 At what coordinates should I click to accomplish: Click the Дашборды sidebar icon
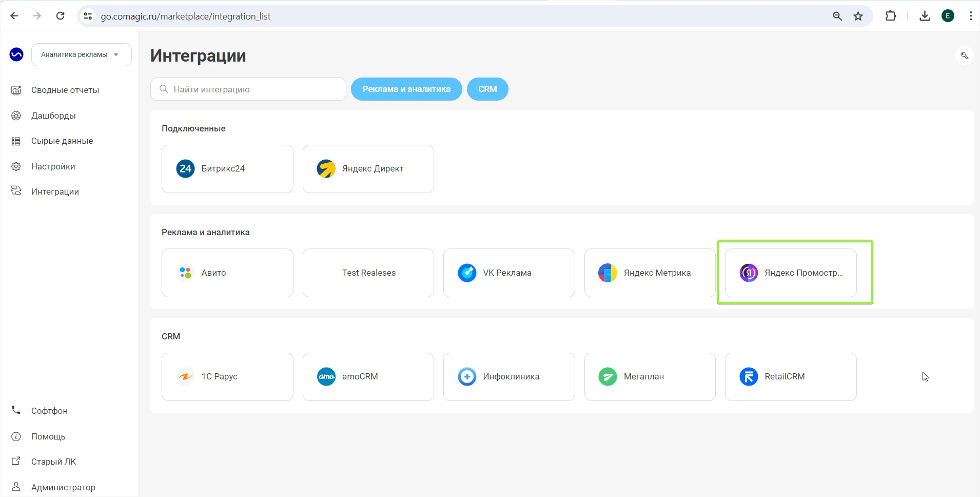16,116
